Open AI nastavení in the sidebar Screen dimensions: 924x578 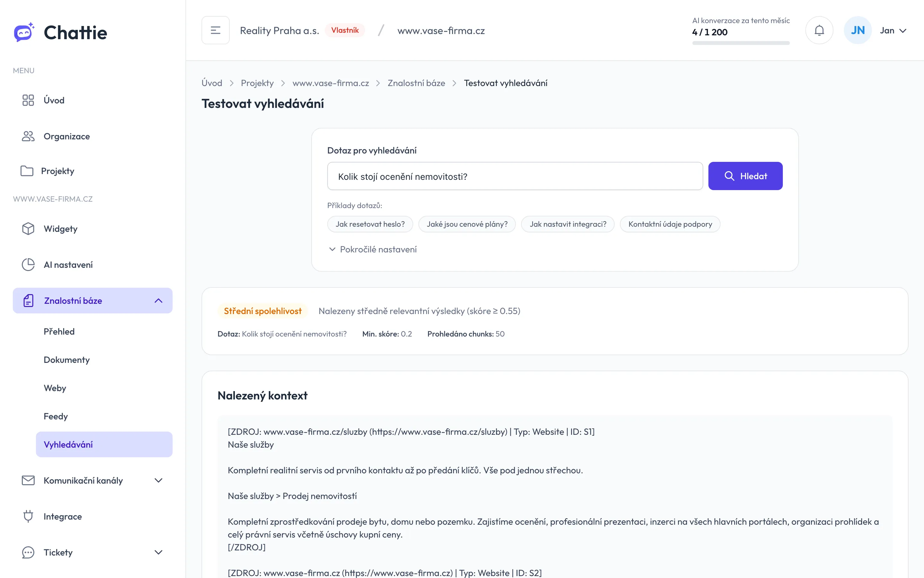pos(93,265)
